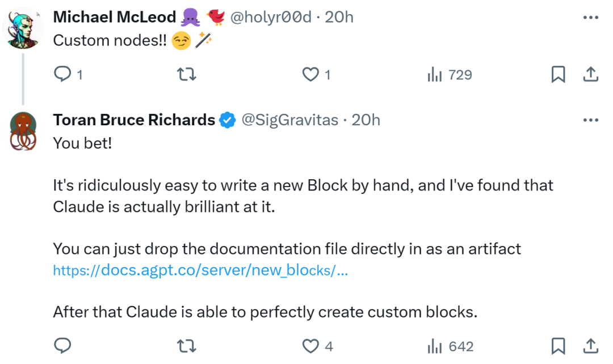Visit the @SigGravitas handle
The width and height of the screenshot is (613, 364).
290,120
